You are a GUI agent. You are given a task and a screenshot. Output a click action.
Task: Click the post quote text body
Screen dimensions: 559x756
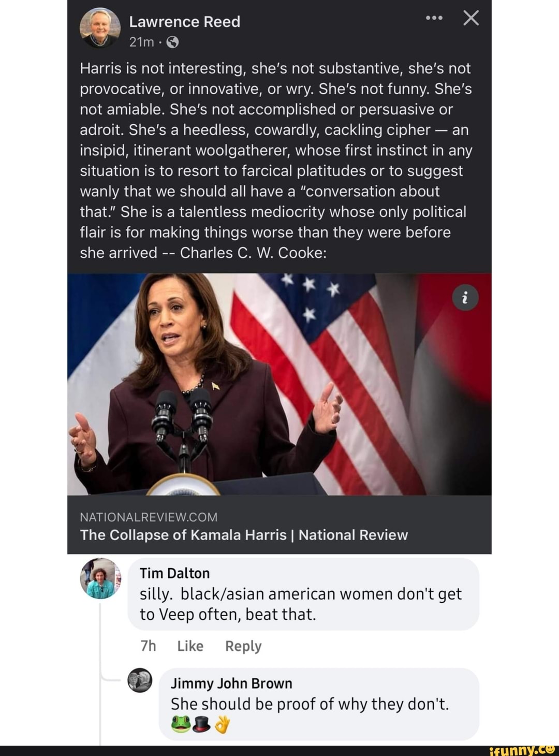pos(275,161)
